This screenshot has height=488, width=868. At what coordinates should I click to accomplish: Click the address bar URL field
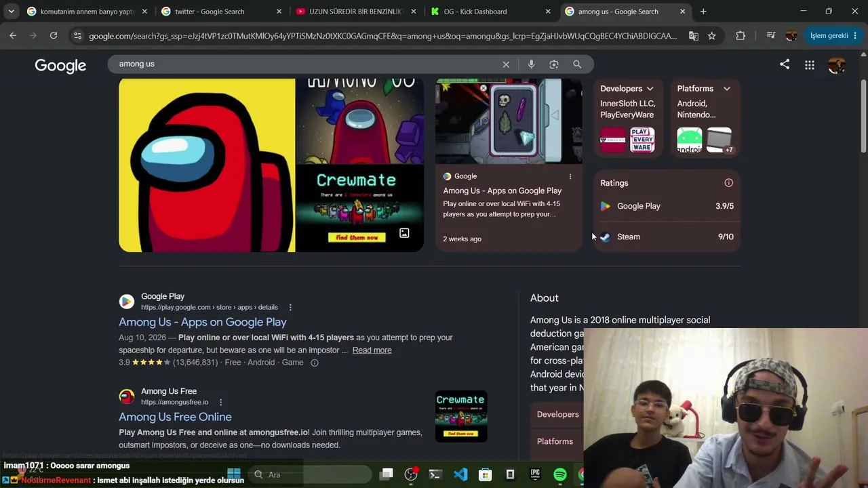coord(383,36)
